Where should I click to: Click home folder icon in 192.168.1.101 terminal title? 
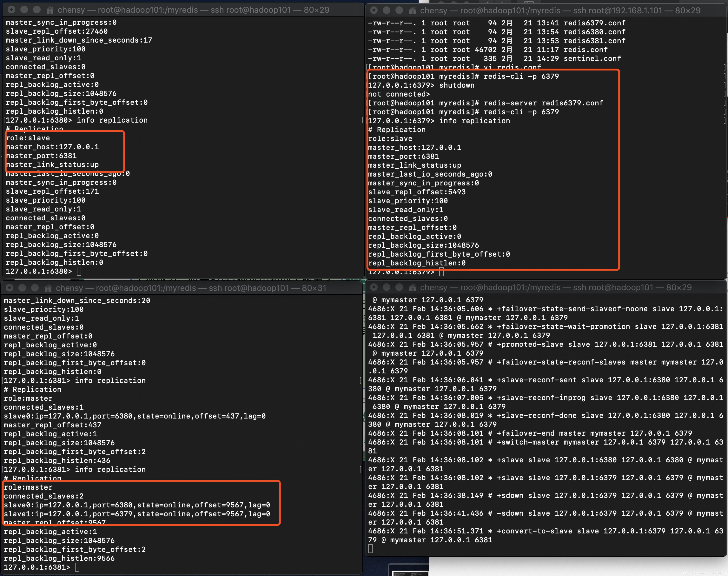(412, 11)
